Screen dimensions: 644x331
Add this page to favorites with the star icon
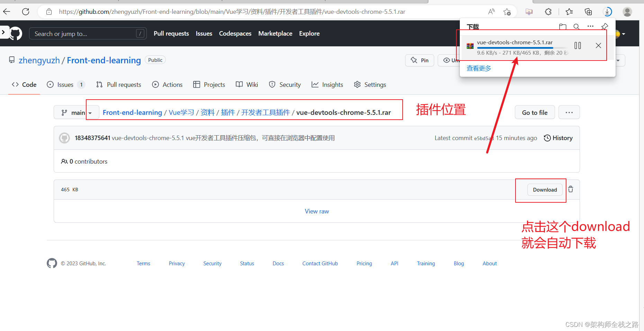click(507, 12)
